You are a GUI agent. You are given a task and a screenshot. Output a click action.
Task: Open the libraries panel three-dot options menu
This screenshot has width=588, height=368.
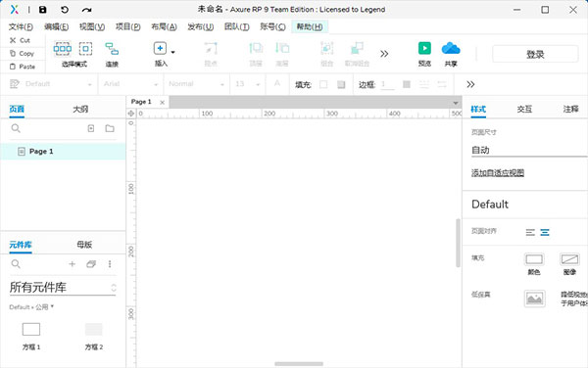pos(110,264)
